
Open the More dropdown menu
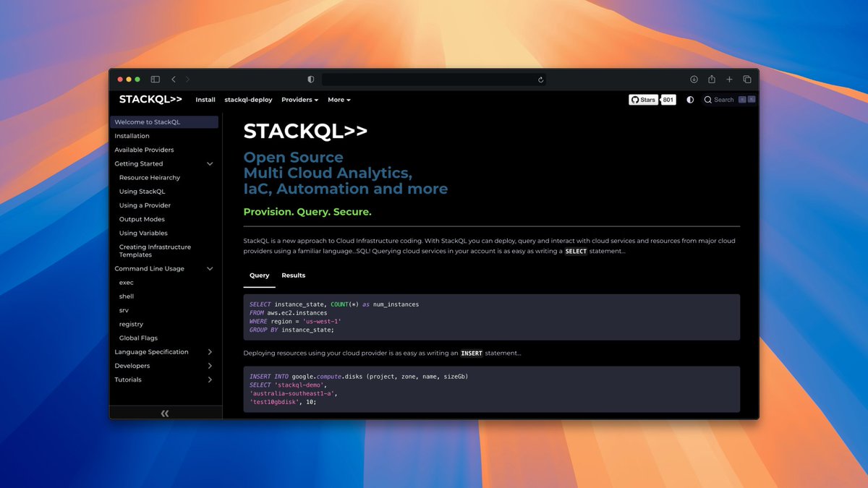coord(339,100)
